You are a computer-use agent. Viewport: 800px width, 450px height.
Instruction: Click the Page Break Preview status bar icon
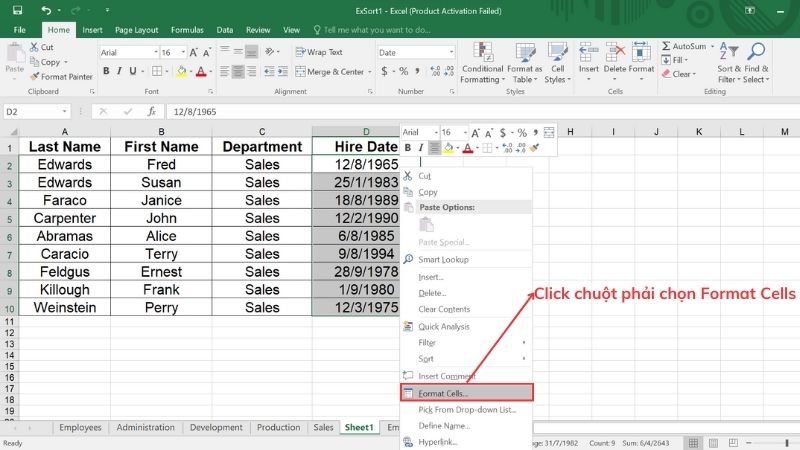tap(733, 443)
